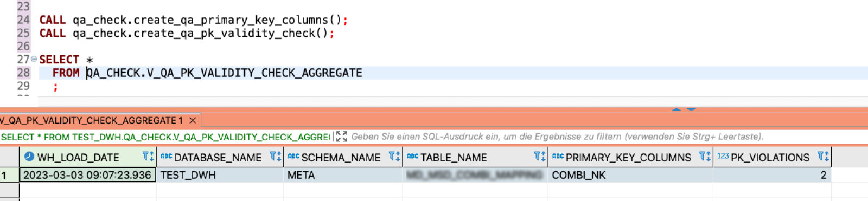868x201 pixels.
Task: Click filter icon on DATABASE_NAME column
Action: point(276,157)
